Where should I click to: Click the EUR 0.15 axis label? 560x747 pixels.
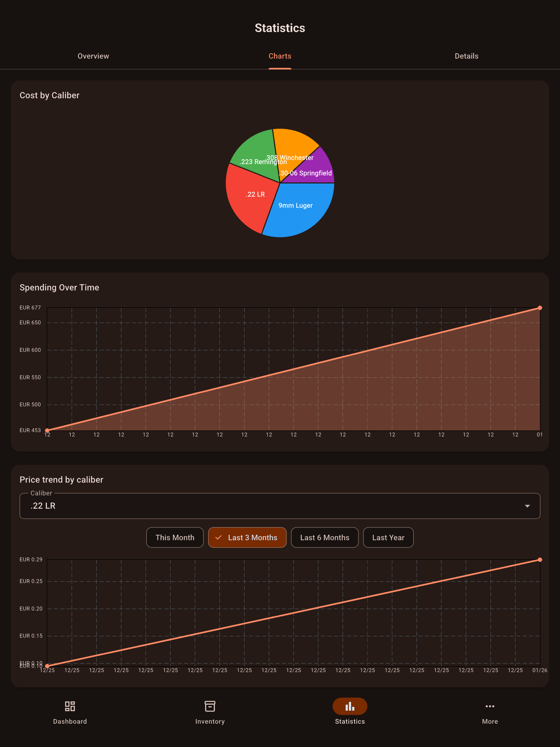(x=31, y=635)
